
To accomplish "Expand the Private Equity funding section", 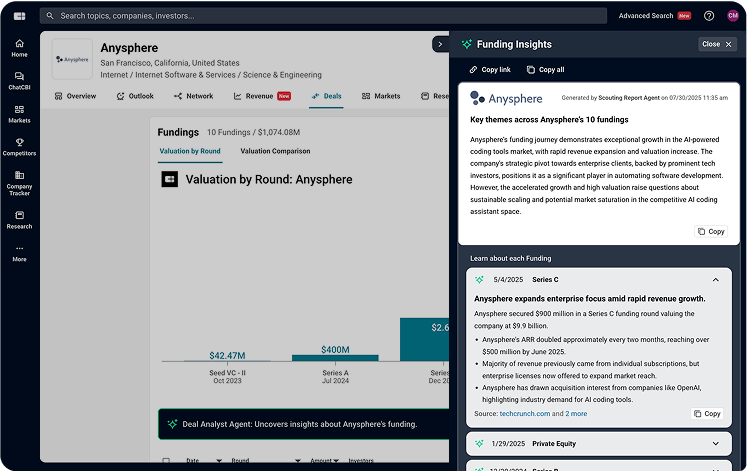I will pyautogui.click(x=715, y=443).
